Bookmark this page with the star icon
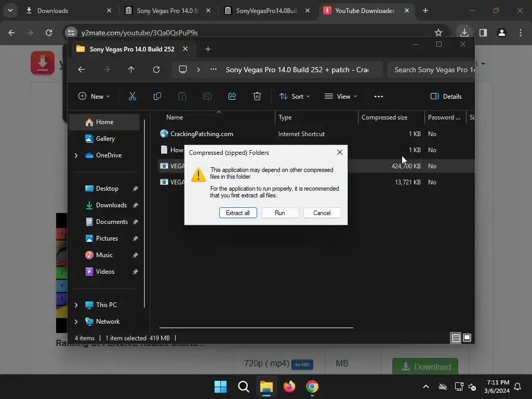Screen dimensions: 532x399 438,33
